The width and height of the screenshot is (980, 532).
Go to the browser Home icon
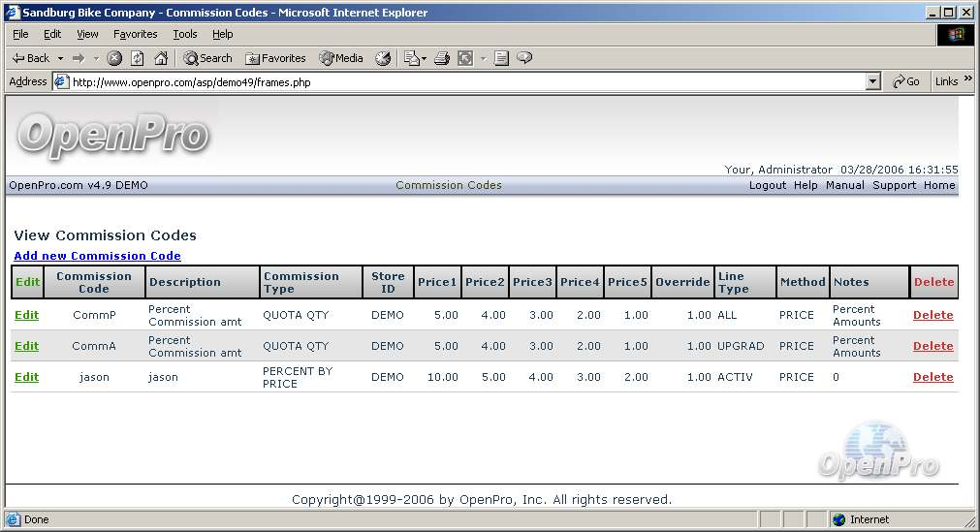(161, 58)
